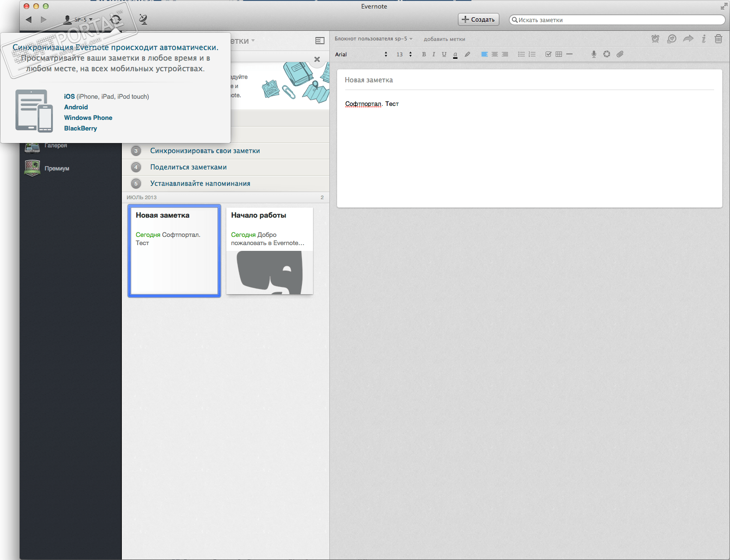
Task: Go forward with the right arrow
Action: [x=44, y=20]
